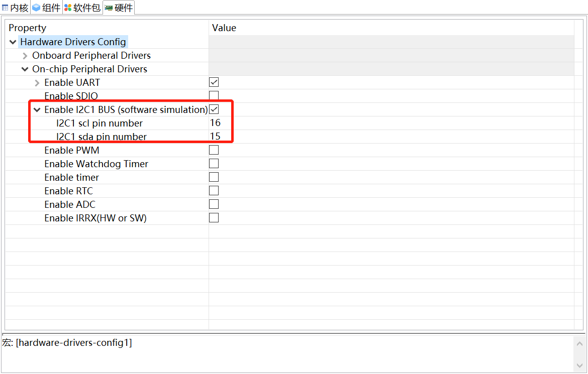Collapse Hardware Drivers Config node

coord(13,42)
